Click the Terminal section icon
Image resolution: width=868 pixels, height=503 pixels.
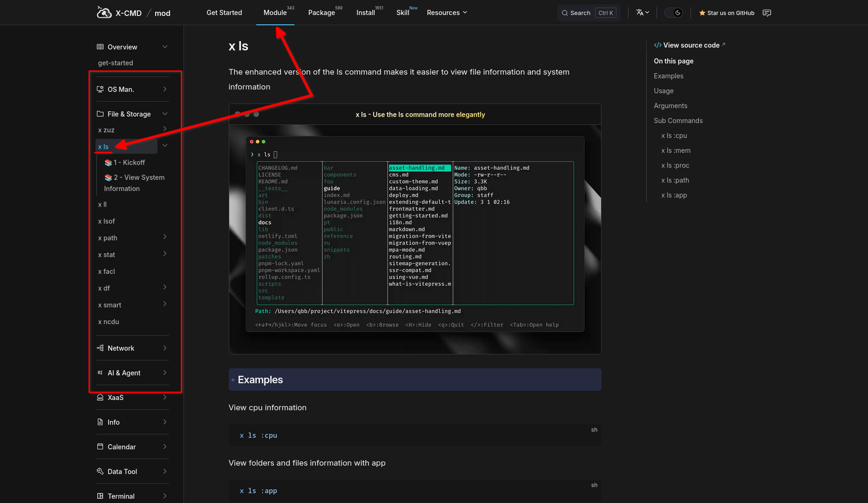click(99, 496)
